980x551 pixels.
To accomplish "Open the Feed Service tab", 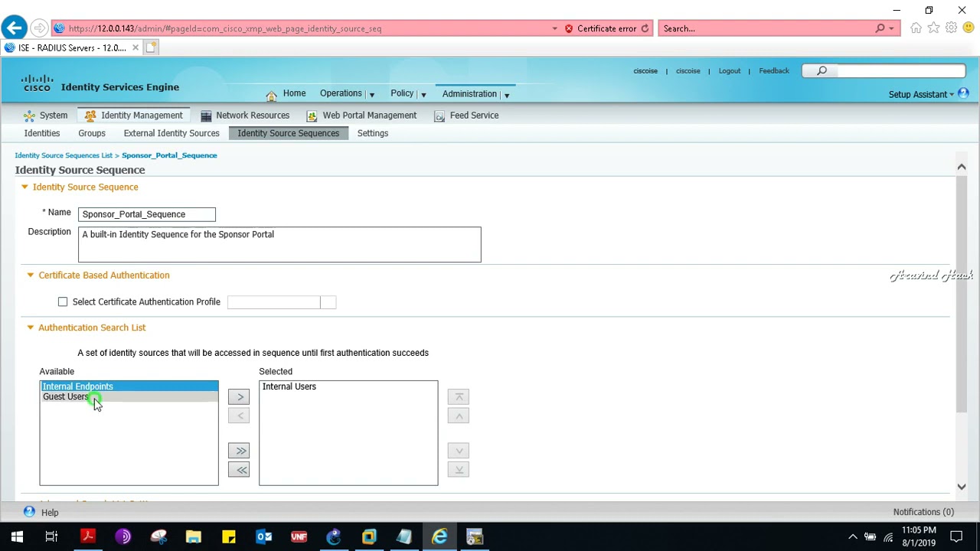I will [466, 116].
